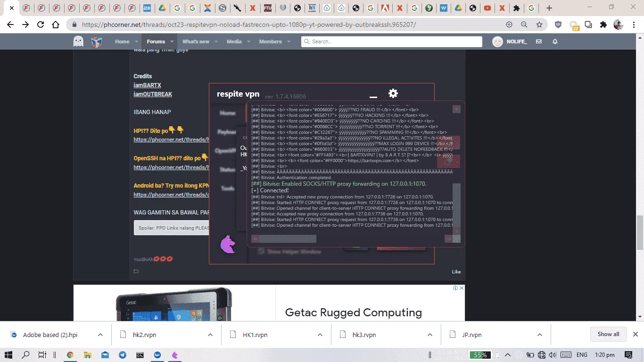Click the purple wolf logo in respite vpn

coord(228,244)
